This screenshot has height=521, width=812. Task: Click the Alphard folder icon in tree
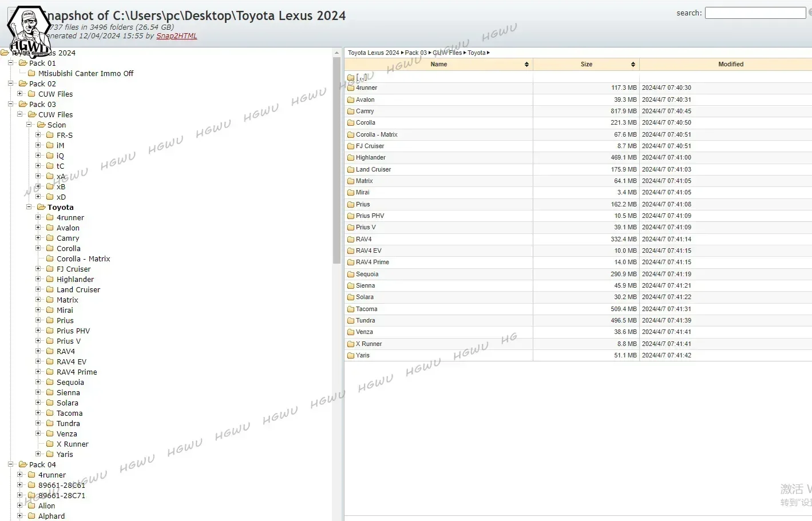coord(32,516)
